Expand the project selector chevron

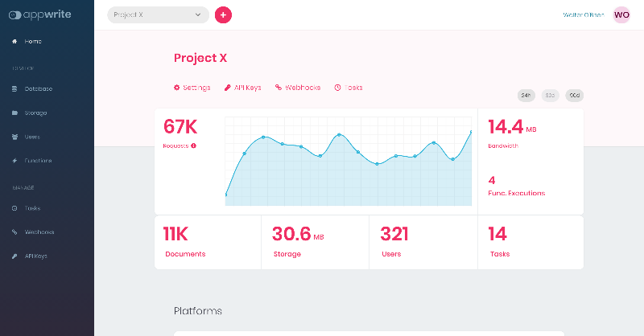[x=198, y=14]
